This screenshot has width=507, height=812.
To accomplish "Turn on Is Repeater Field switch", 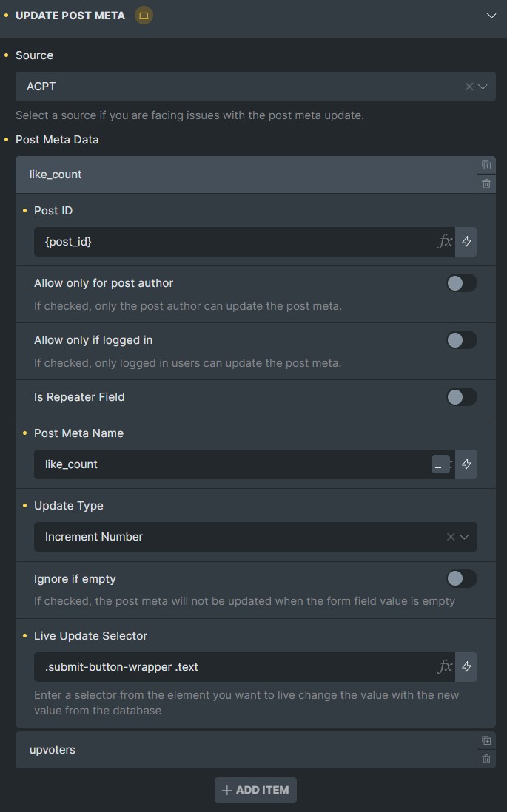I will [x=462, y=397].
